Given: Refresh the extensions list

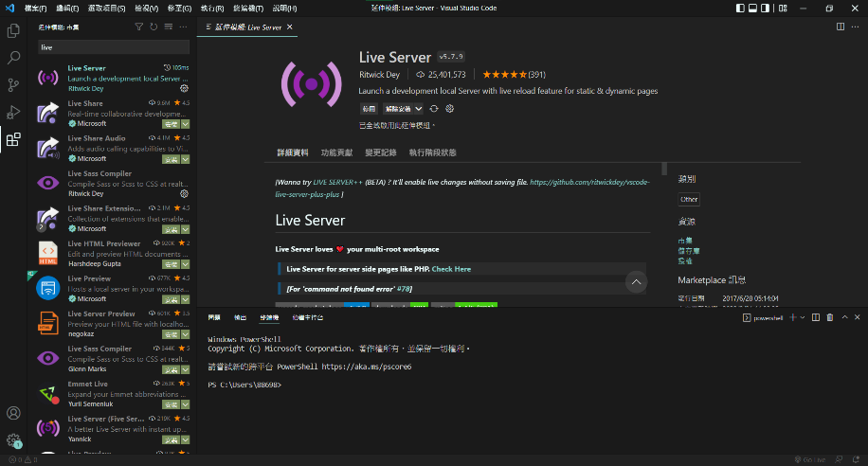Looking at the screenshot, I should tap(154, 27).
